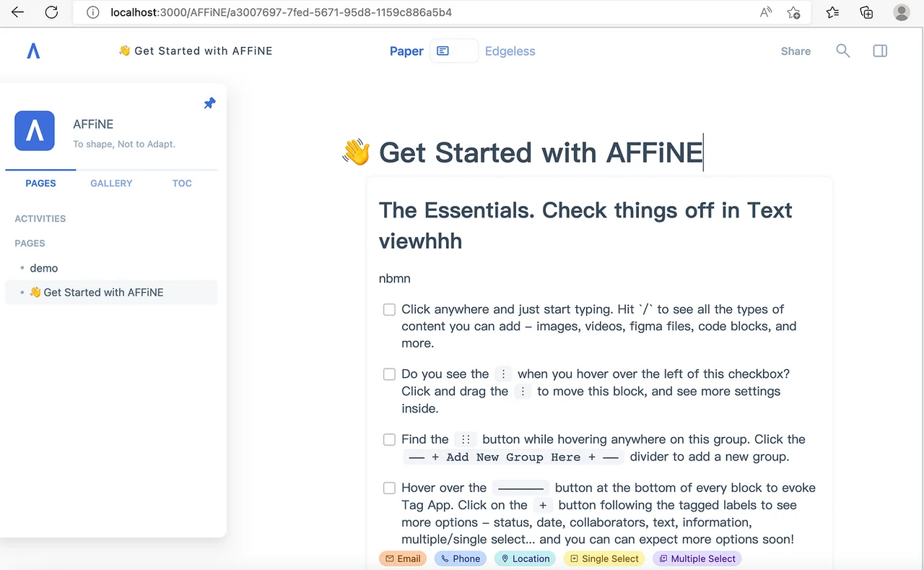Open the ACTIVITIES section

click(x=40, y=219)
